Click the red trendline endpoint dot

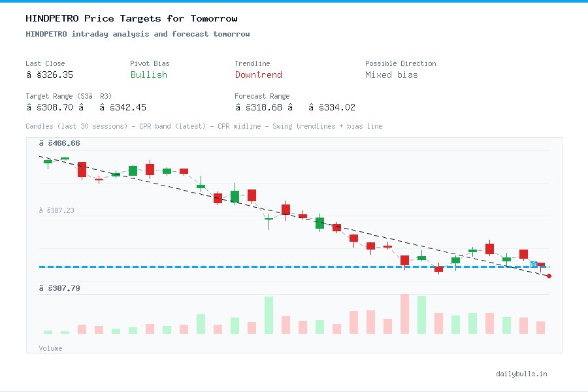(x=549, y=276)
